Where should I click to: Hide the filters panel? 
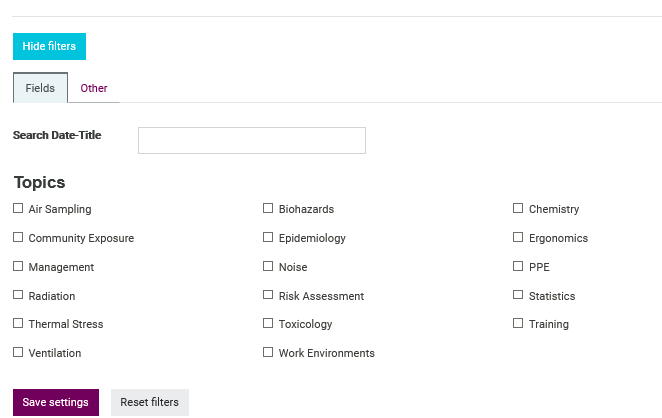(x=49, y=46)
